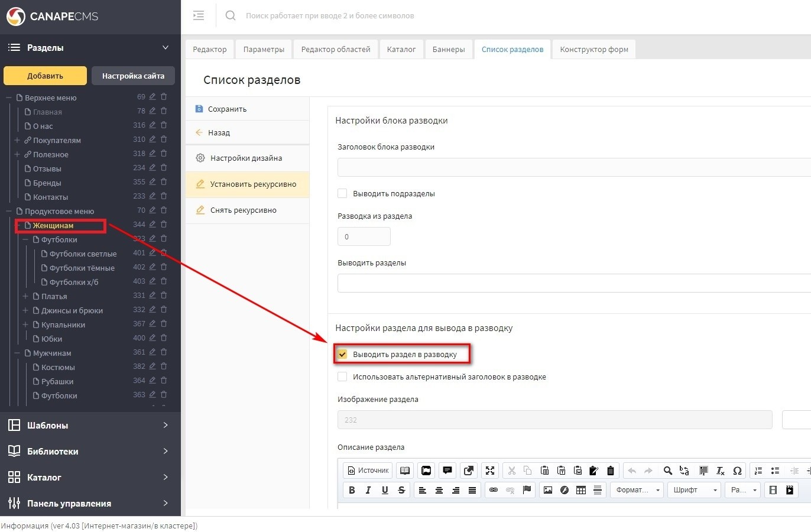The width and height of the screenshot is (811, 532).
Task: Enable Выводить подразделы checkbox
Action: click(342, 193)
